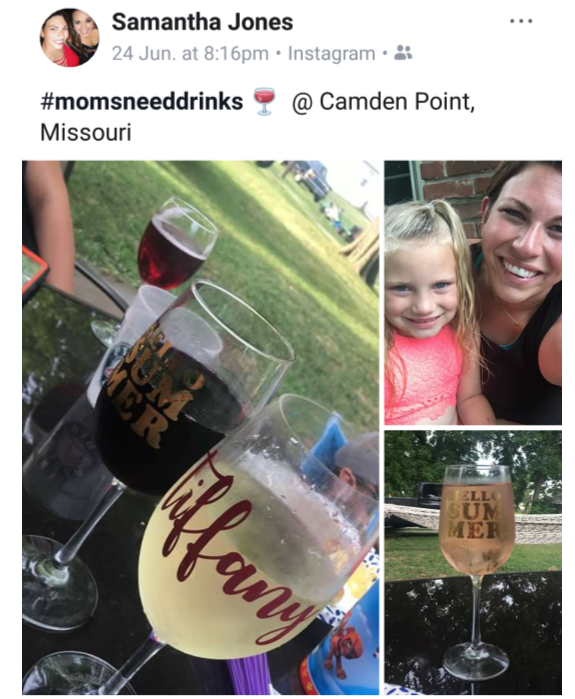
Task: Open the Hello Summer rosé glass photo
Action: [x=473, y=563]
